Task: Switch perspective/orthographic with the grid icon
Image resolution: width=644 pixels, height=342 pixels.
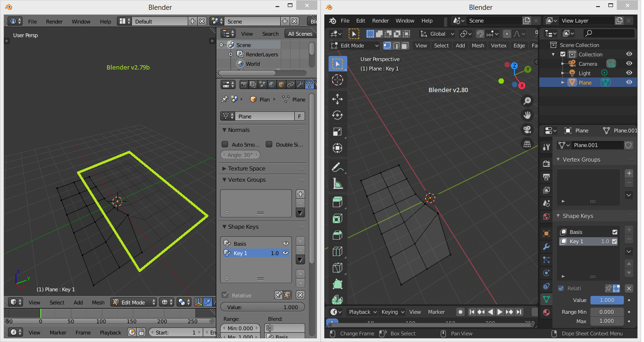Action: coord(527,144)
